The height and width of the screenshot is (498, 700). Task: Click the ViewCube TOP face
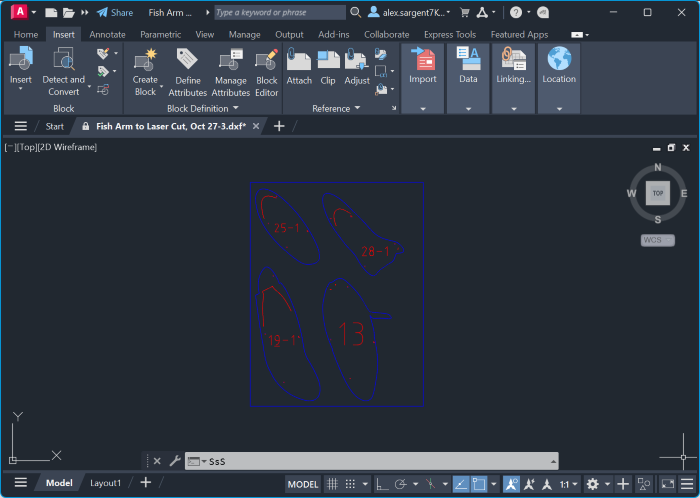click(657, 193)
